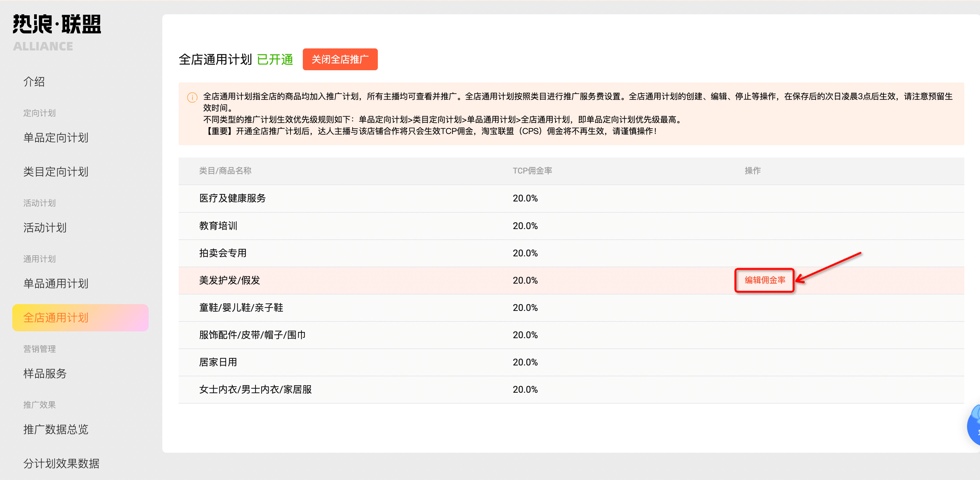Open 样品服务 in sidebar
980x480 pixels.
(45, 374)
